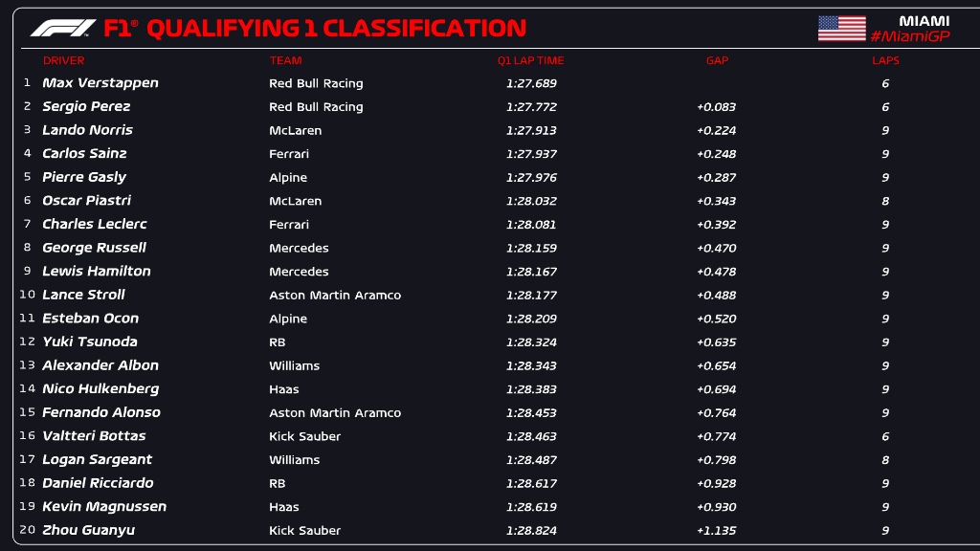This screenshot has height=551, width=980.
Task: Select Lewis Hamilton row name
Action: 97,271
